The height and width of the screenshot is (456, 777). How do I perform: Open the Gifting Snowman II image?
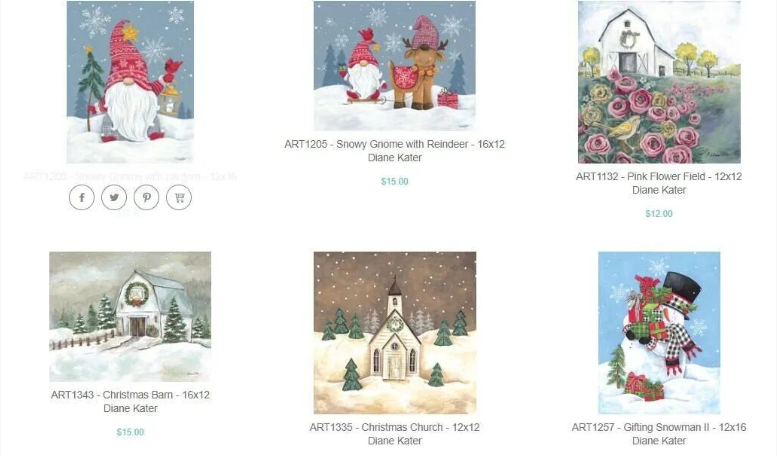click(659, 333)
